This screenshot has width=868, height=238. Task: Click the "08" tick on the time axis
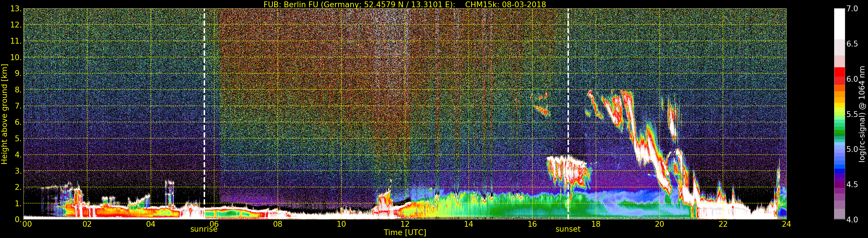pyautogui.click(x=278, y=224)
